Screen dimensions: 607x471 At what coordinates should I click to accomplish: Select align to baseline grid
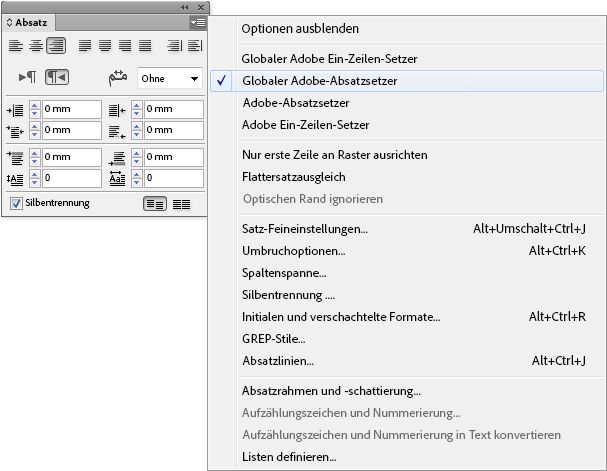[x=181, y=204]
